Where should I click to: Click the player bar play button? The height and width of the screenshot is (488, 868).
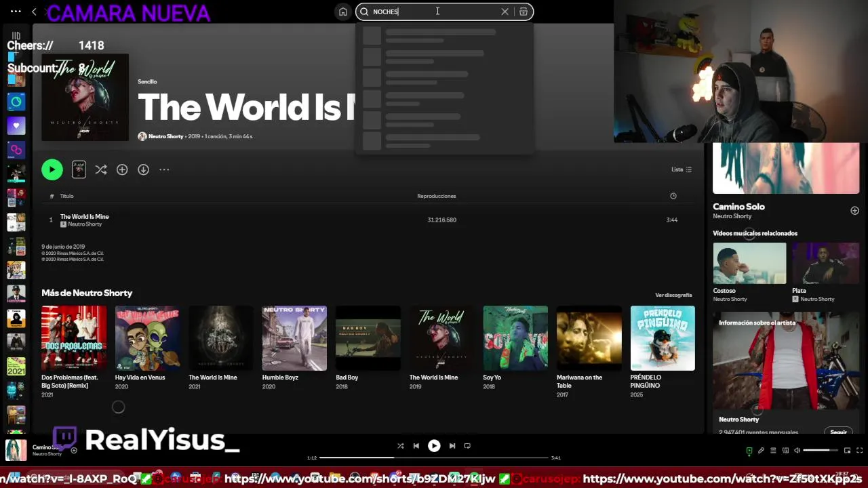[434, 446]
